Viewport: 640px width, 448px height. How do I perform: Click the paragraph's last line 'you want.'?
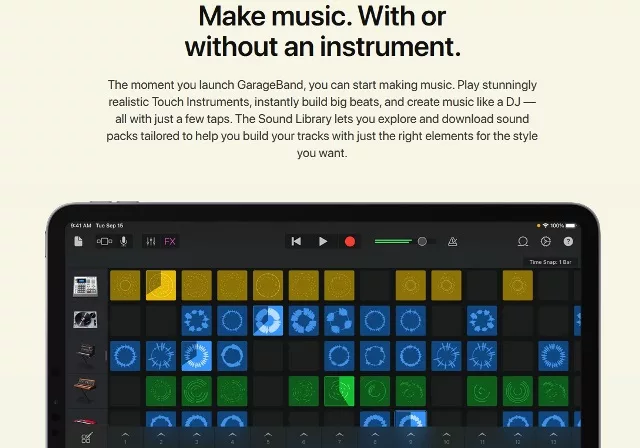(322, 153)
